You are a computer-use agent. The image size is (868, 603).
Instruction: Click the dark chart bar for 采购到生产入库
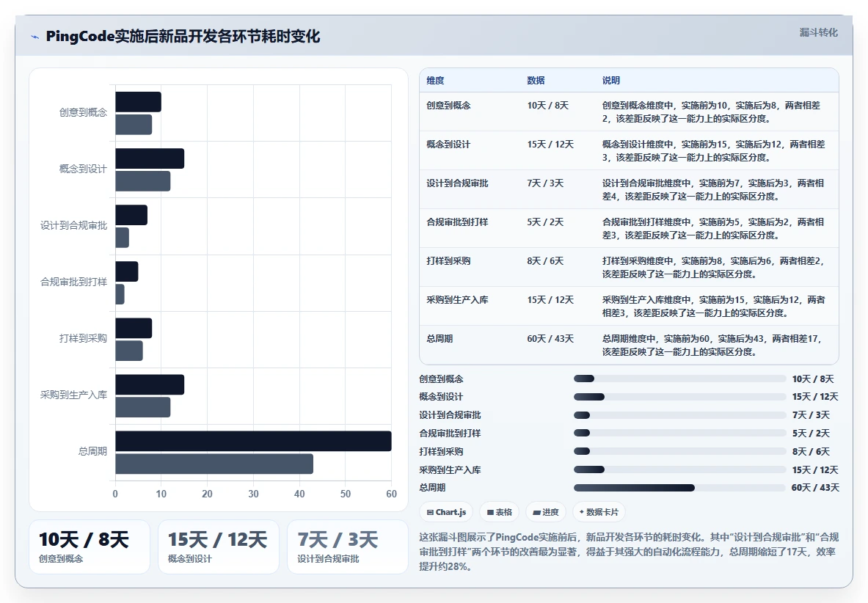click(x=150, y=384)
